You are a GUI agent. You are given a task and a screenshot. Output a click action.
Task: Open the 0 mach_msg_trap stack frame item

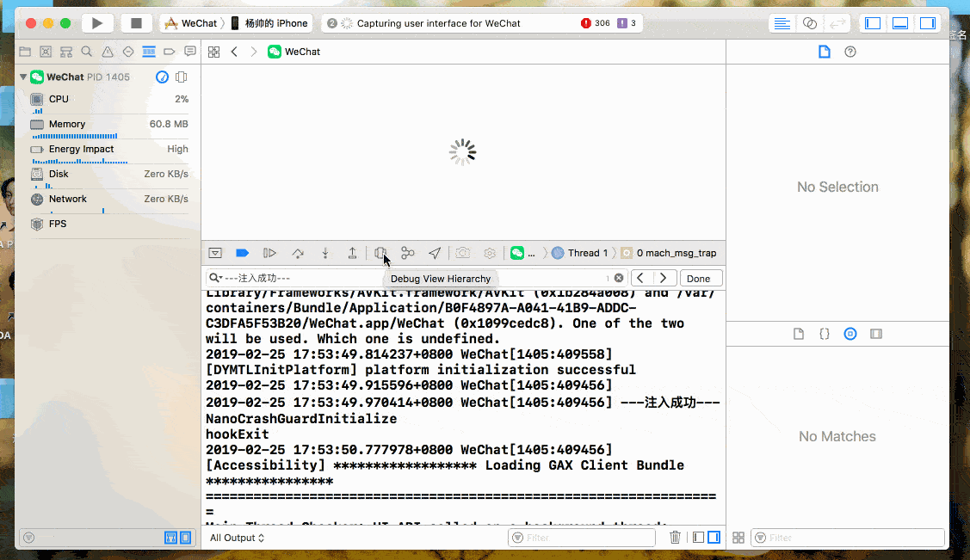coord(670,253)
